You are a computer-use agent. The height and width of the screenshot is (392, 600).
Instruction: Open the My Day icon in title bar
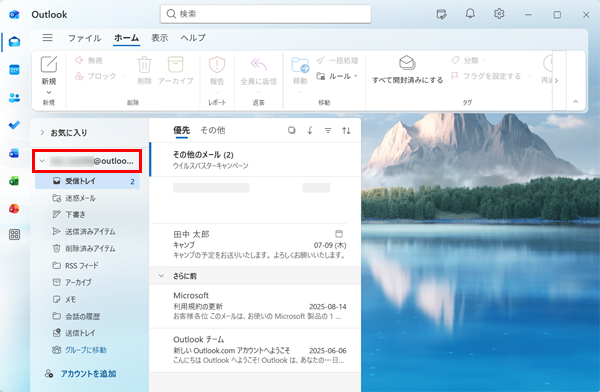(x=442, y=15)
